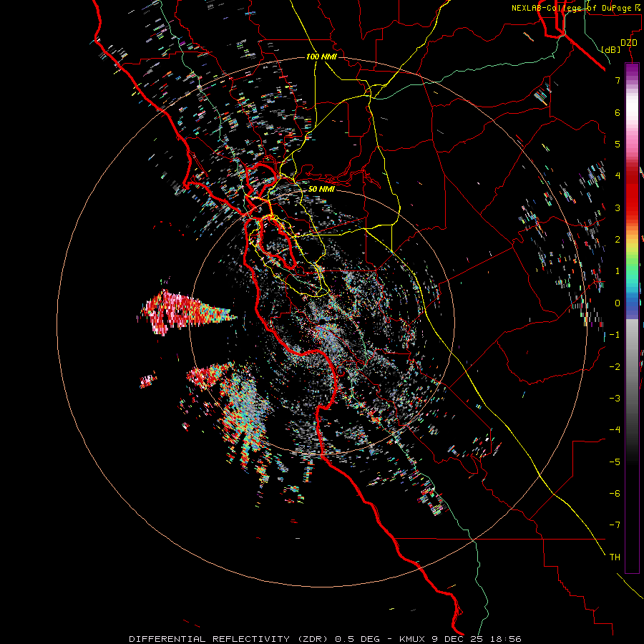Click the colorbar value label '5'
Screen dimensions: 644x644
point(618,144)
